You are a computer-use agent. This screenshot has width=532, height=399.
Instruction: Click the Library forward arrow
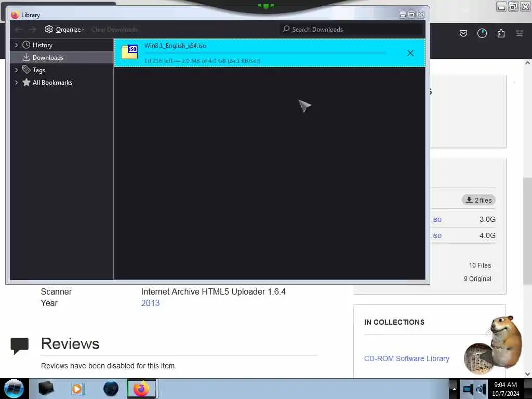click(x=32, y=30)
